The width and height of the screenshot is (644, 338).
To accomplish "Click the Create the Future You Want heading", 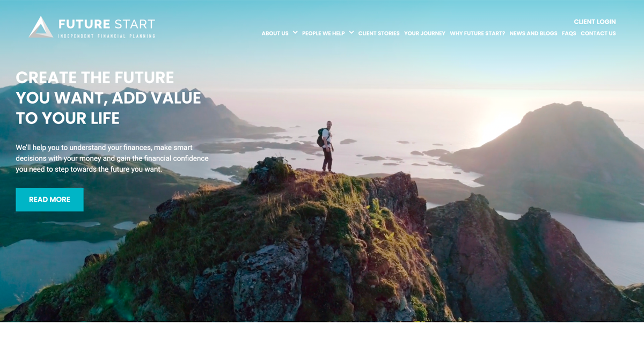I will [108, 98].
